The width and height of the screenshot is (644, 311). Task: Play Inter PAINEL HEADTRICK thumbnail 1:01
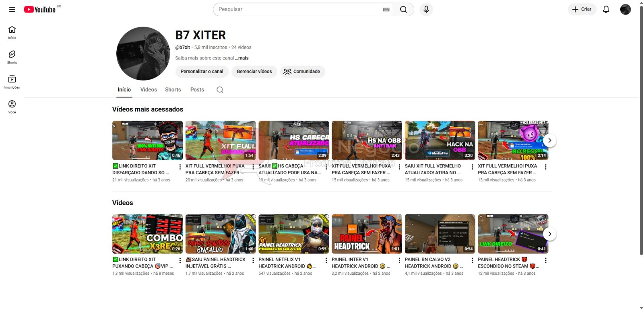[x=367, y=234]
